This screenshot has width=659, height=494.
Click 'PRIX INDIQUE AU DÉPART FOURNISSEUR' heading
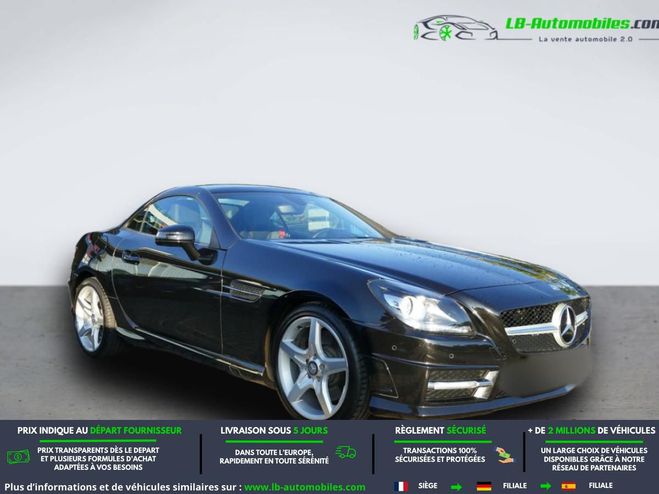100,431
